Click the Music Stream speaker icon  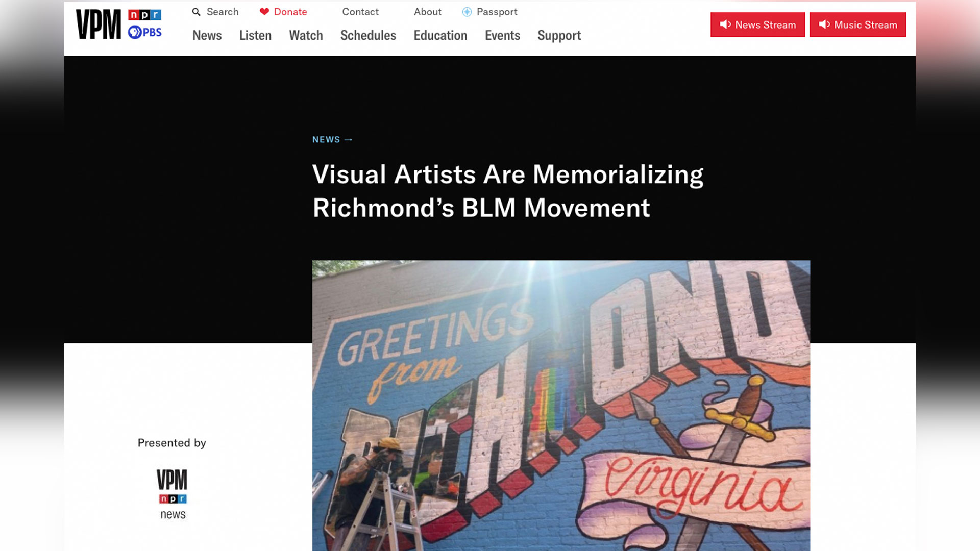[823, 24]
